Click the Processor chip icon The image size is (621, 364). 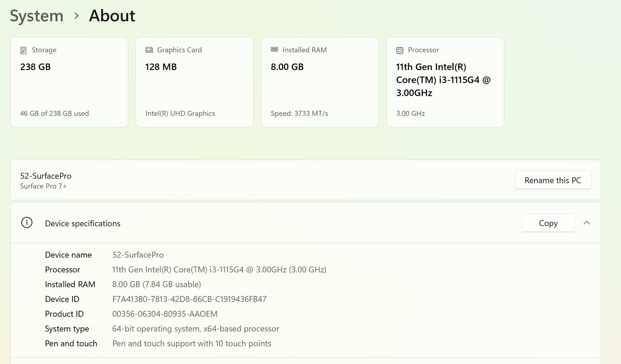(x=400, y=50)
